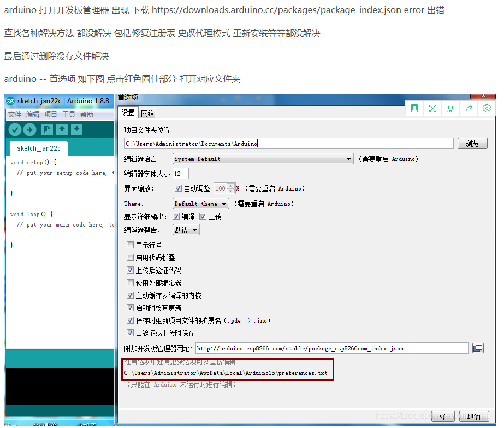Switch to the 网络 tab
This screenshot has width=504, height=428.
pos(146,112)
